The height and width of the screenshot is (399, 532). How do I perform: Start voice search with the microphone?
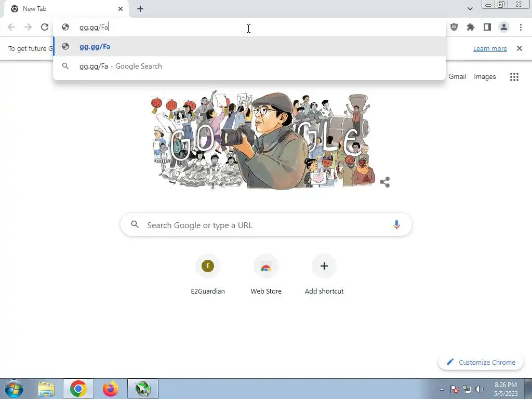pos(396,224)
